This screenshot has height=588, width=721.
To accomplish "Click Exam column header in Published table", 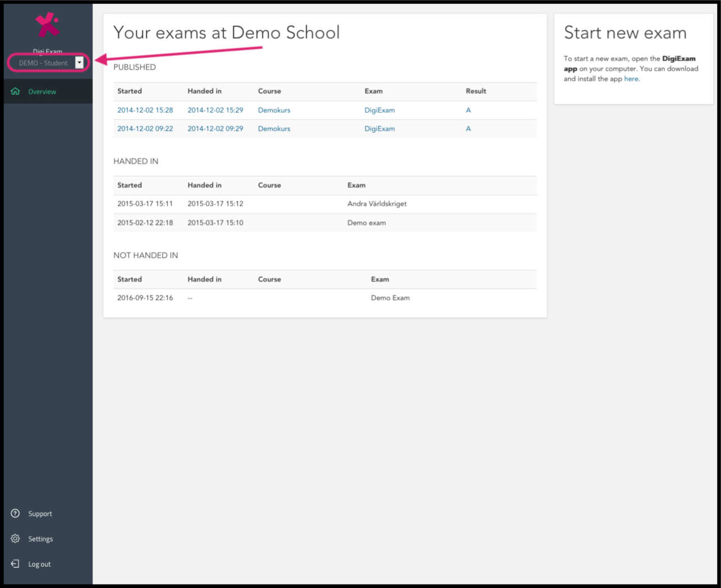I will 374,91.
